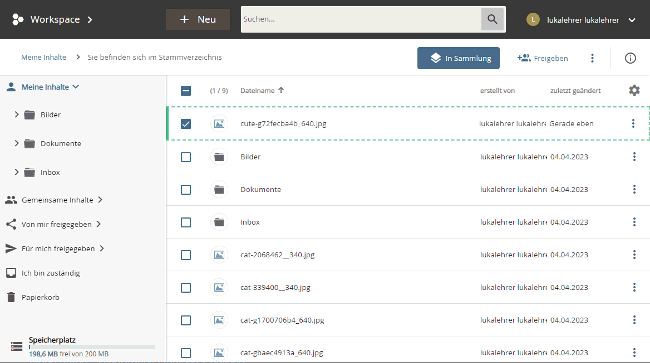
Task: Open options for cute-g72fecba4b_640.jpg
Action: pyautogui.click(x=633, y=123)
